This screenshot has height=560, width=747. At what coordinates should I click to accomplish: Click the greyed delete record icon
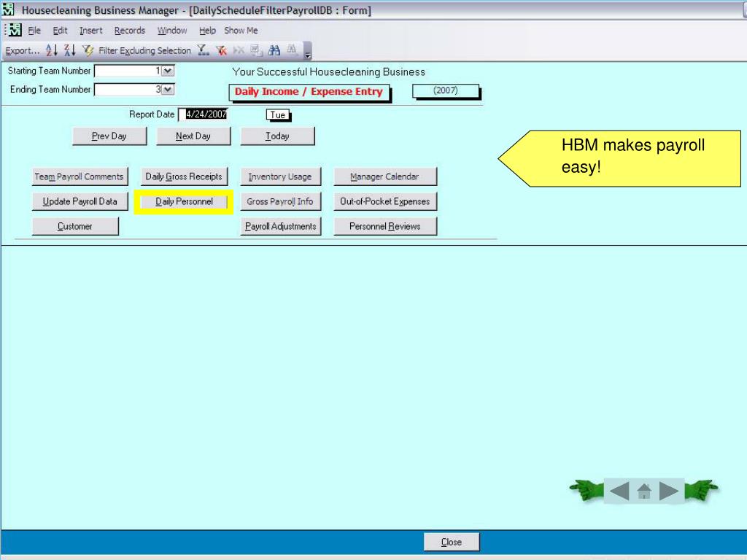click(239, 50)
